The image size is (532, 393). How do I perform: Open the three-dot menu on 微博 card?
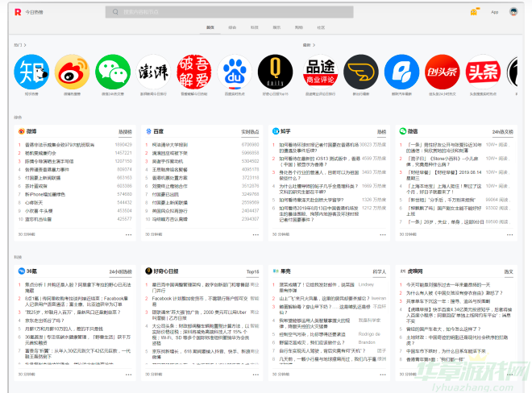128,234
